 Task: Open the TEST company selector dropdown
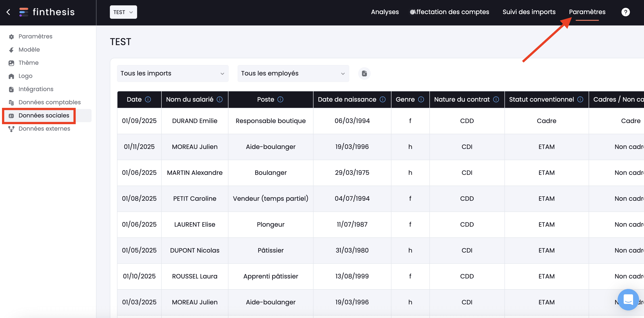click(x=123, y=12)
